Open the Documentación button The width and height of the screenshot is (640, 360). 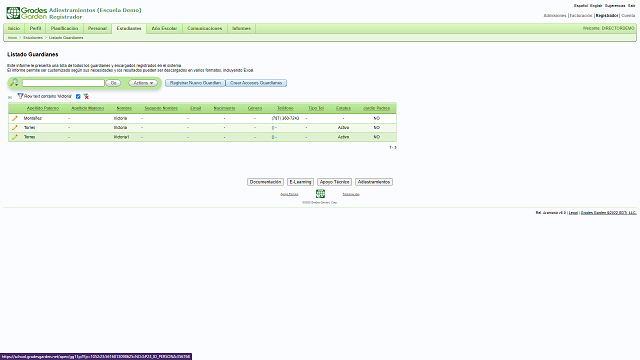265,182
